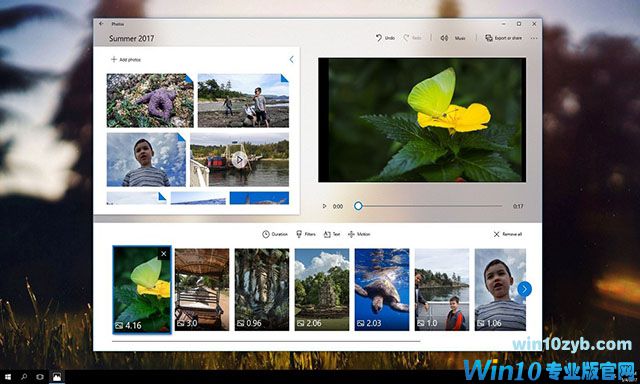Open Filters for the selected clip
The image size is (640, 384).
306,234
